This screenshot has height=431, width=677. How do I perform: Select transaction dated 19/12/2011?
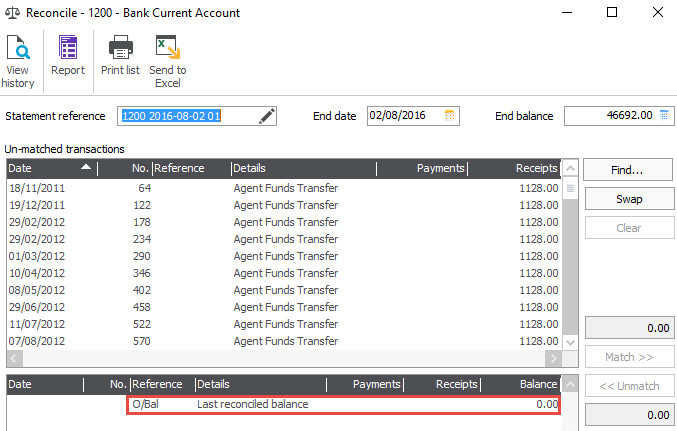283,205
